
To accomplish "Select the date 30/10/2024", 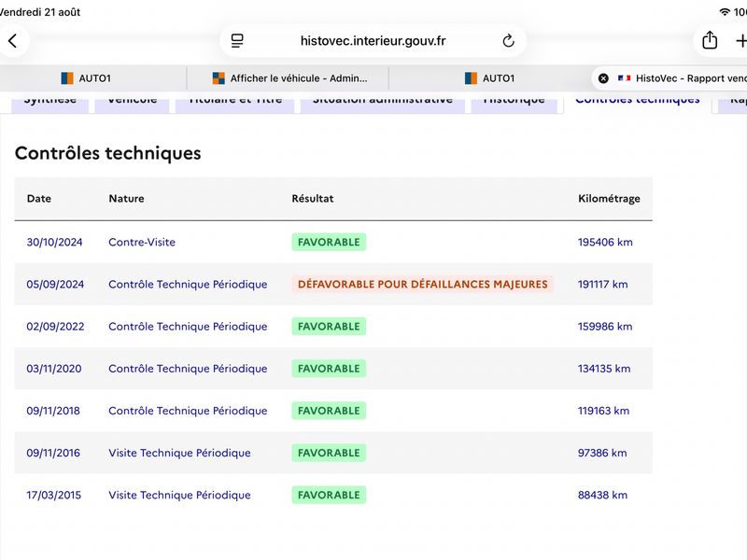I will coord(54,242).
